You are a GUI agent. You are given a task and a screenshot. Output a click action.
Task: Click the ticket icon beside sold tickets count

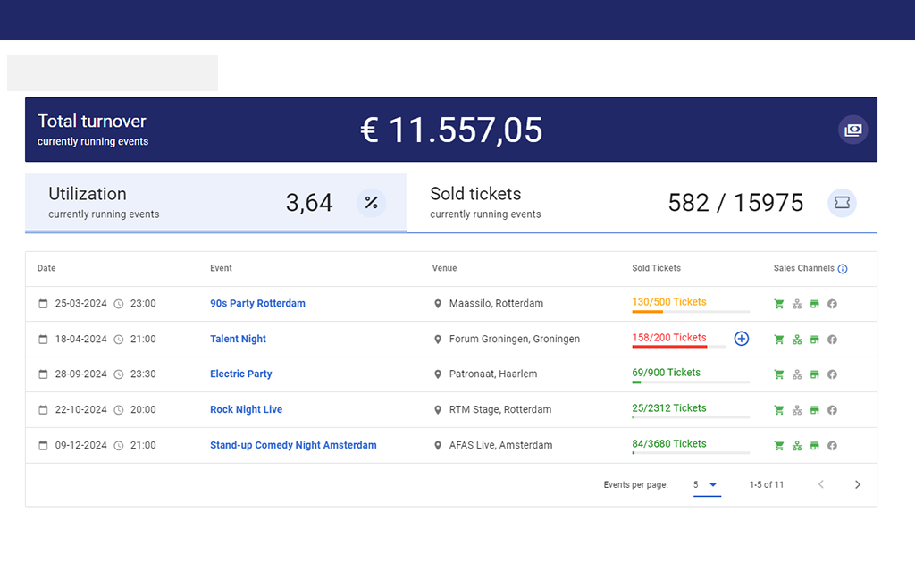tap(841, 203)
